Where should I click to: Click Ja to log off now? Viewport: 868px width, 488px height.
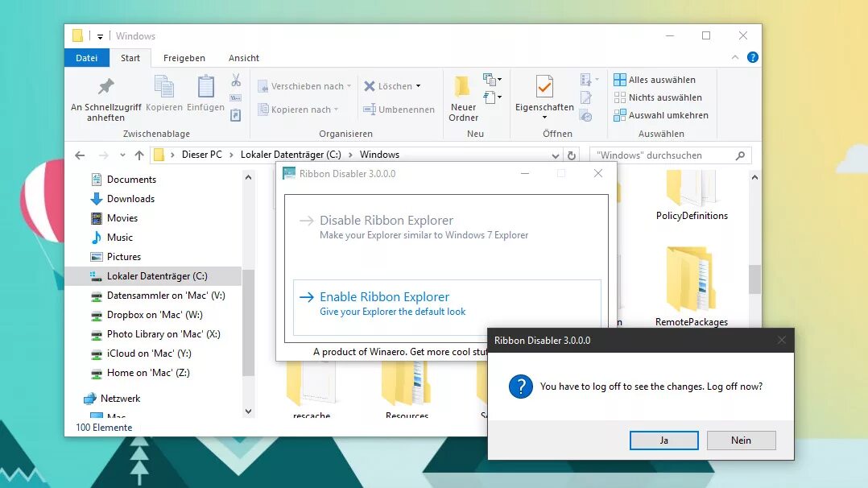coord(663,440)
